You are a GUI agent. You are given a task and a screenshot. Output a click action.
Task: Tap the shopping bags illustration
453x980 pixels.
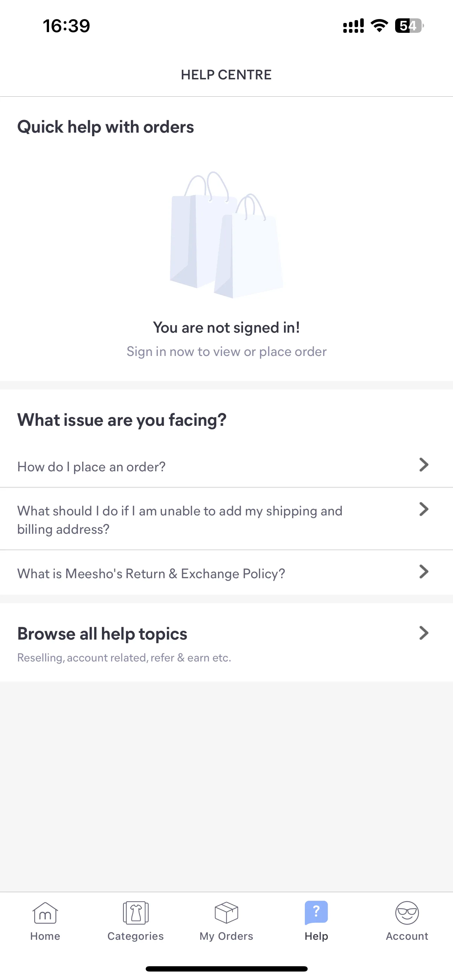click(226, 235)
